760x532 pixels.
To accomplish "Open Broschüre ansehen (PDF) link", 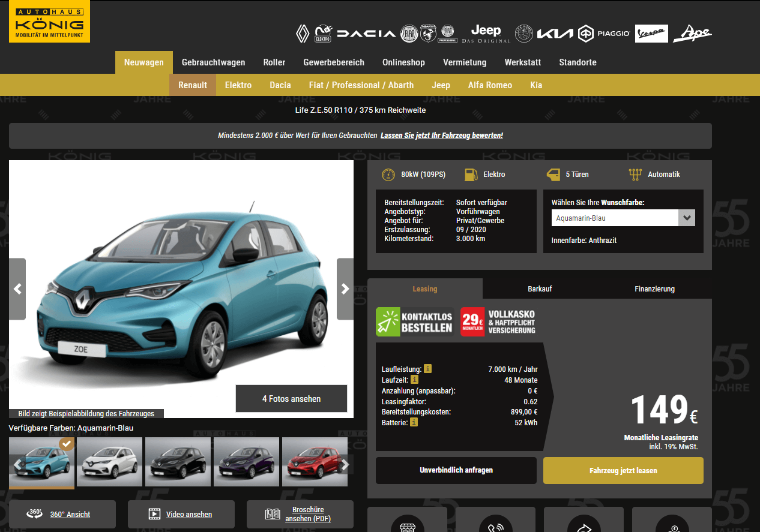I will [x=308, y=514].
